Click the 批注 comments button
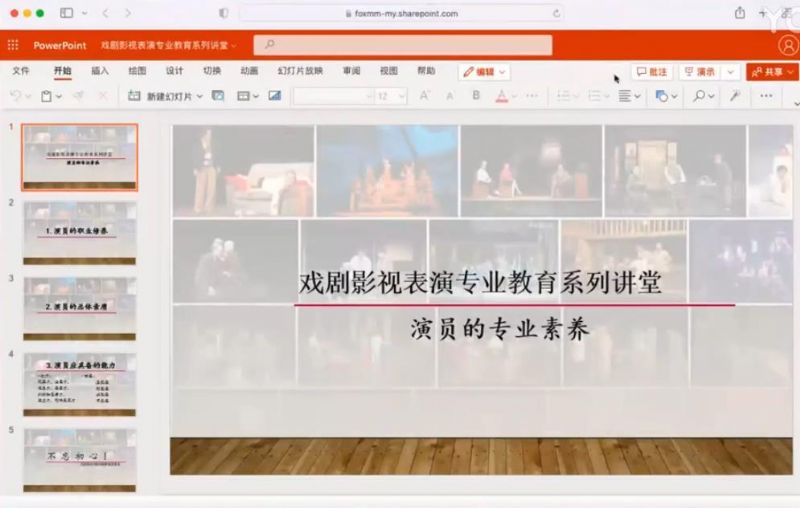Screen dimensions: 800x508 [x=651, y=72]
